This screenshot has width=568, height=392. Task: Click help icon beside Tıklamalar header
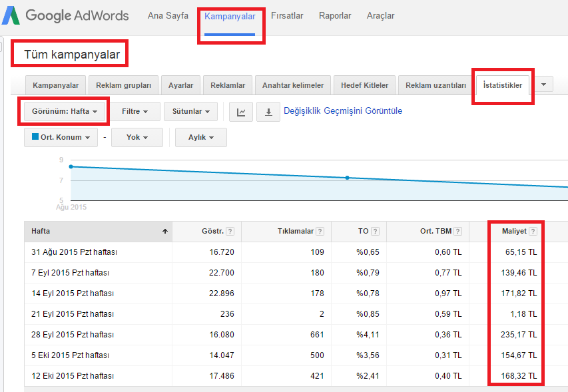click(320, 232)
